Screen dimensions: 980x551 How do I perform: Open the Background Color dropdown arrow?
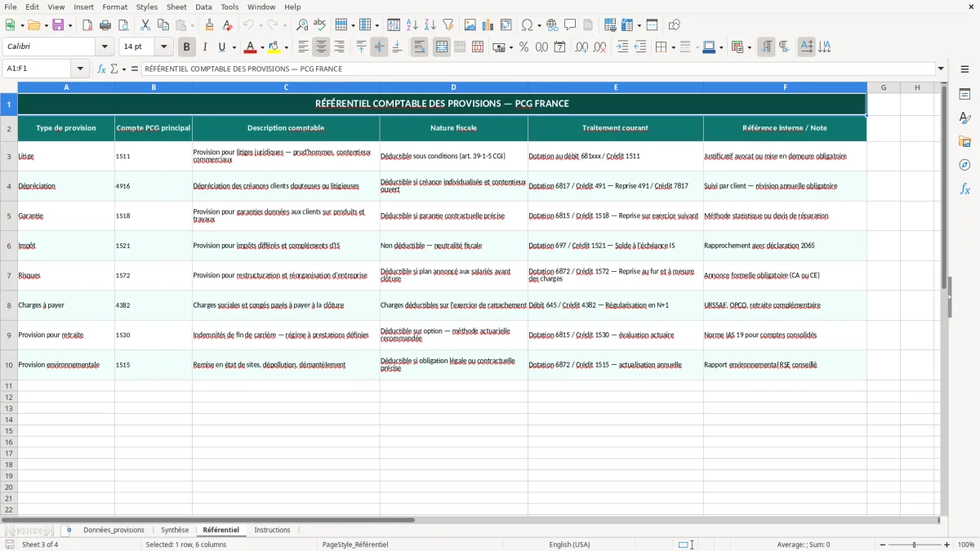(x=286, y=47)
